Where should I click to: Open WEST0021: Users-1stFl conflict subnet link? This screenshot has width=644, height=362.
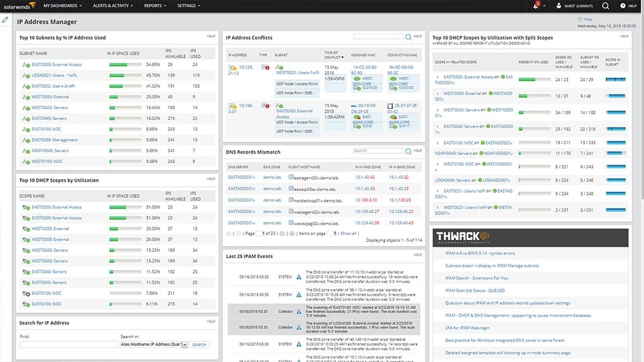click(297, 72)
